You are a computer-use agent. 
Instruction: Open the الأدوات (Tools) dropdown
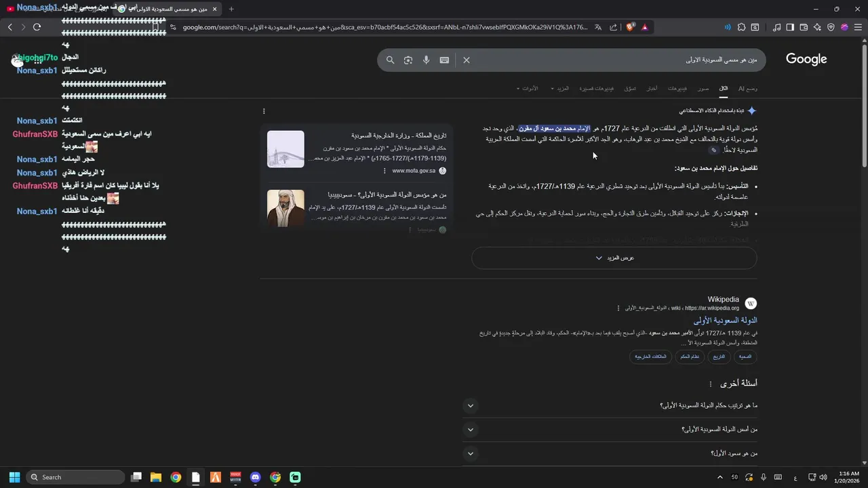pyautogui.click(x=528, y=88)
